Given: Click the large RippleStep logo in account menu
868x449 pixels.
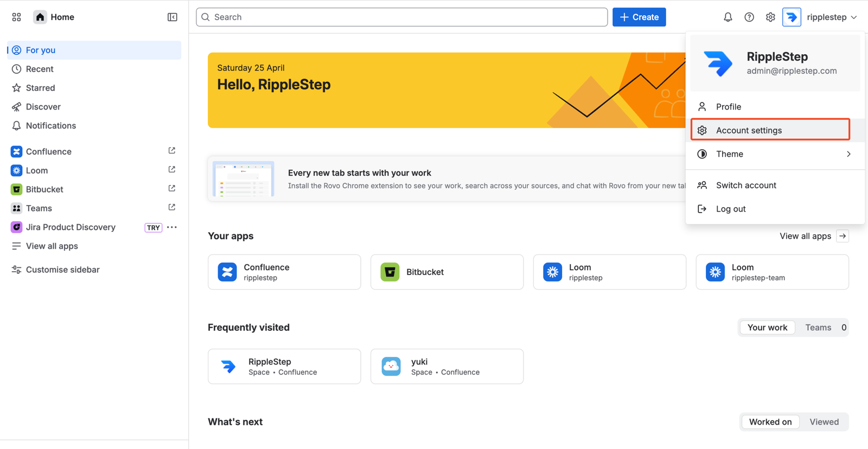Looking at the screenshot, I should tap(718, 63).
